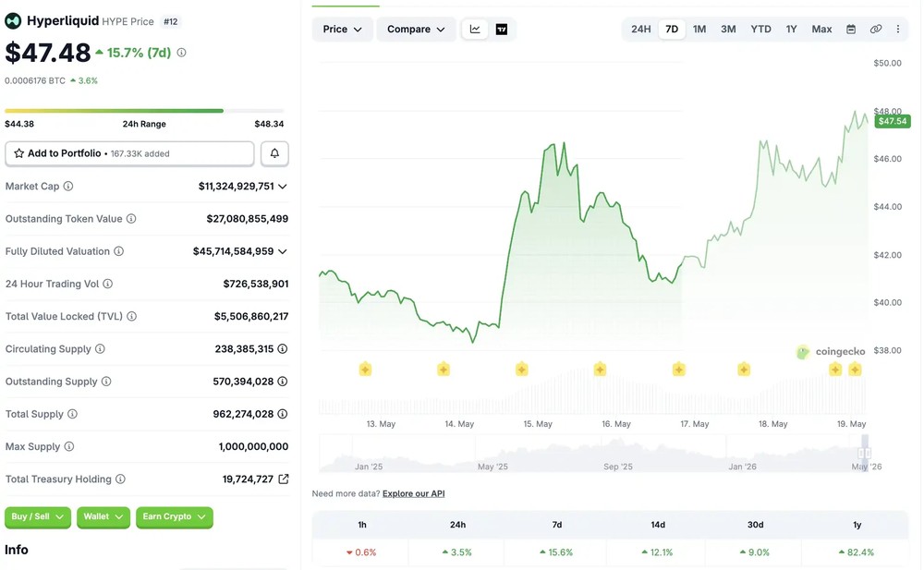Expand the Market Cap value chevron
Viewport: 924px width, 570px height.
[283, 187]
